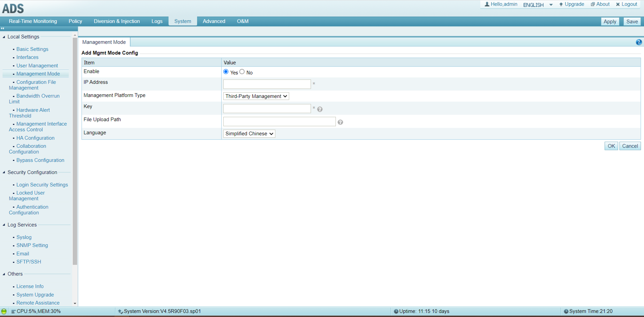Select the Yes radio button for Enable

(x=226, y=72)
